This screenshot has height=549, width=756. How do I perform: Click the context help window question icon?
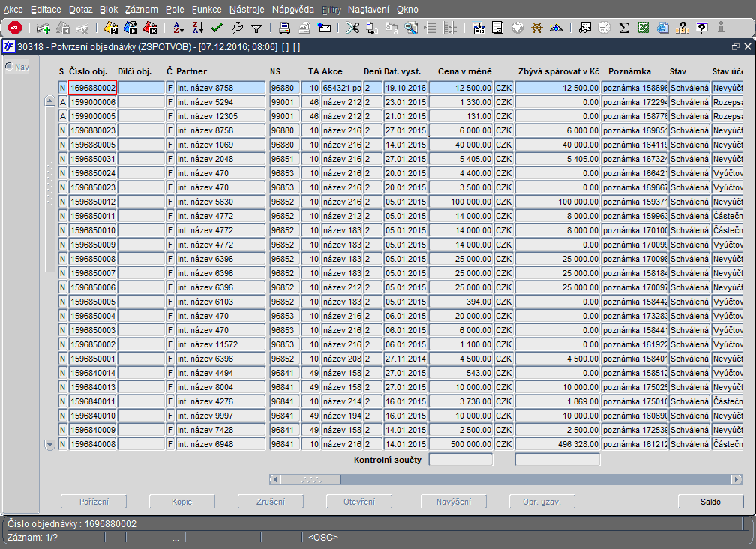(x=702, y=28)
